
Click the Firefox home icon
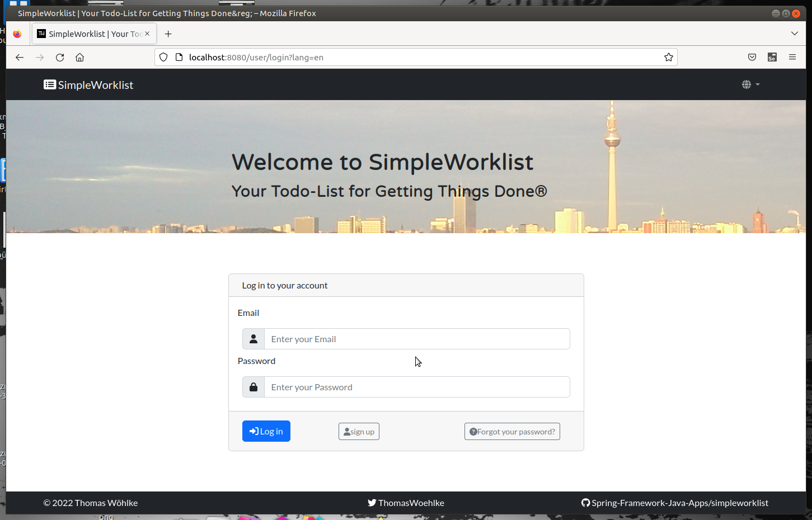[x=80, y=57]
